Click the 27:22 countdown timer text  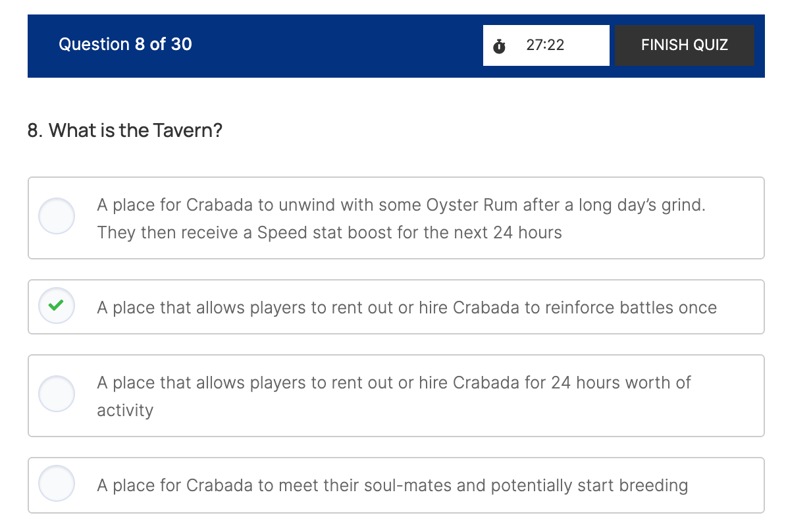click(x=545, y=45)
